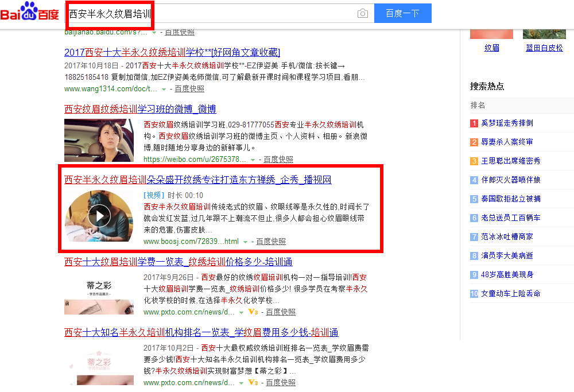Open 百度快照 for the 学费一览表 result
The height and width of the screenshot is (392, 574).
coord(281,312)
